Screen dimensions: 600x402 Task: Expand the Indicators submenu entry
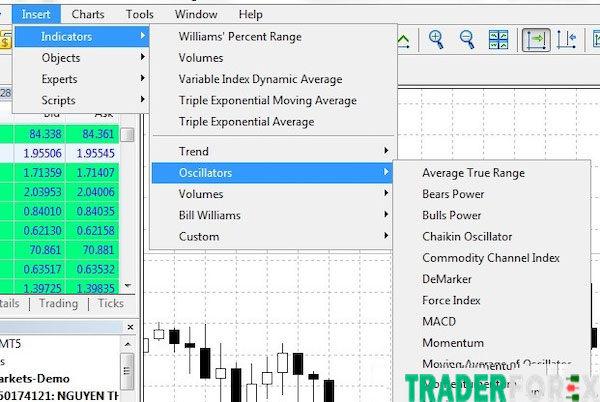pyautogui.click(x=82, y=36)
